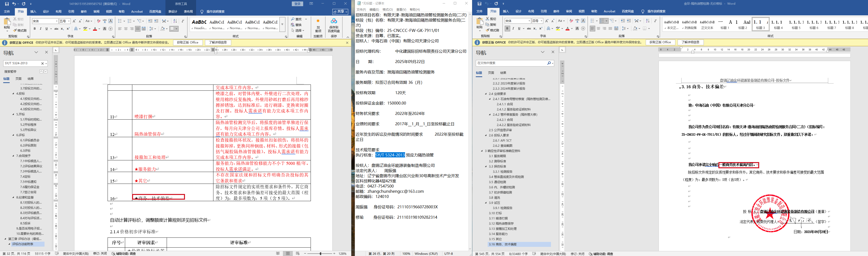The height and width of the screenshot is (256, 868).
Task: Click 了解详细信息 button in left Word
Action: [218, 43]
